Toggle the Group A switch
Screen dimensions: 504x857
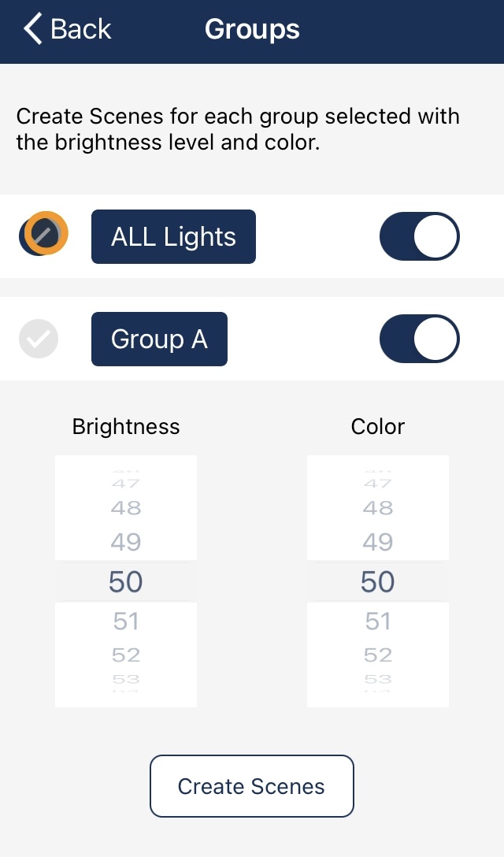pos(420,339)
